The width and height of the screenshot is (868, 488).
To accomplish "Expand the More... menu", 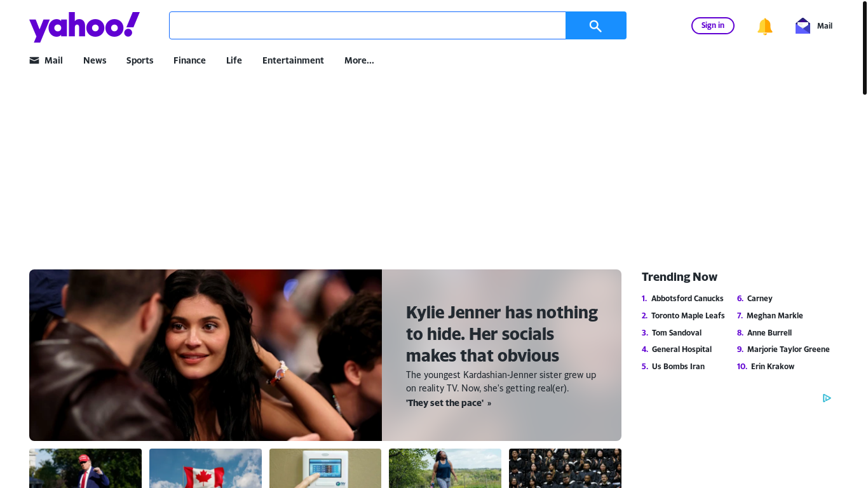I will [359, 60].
